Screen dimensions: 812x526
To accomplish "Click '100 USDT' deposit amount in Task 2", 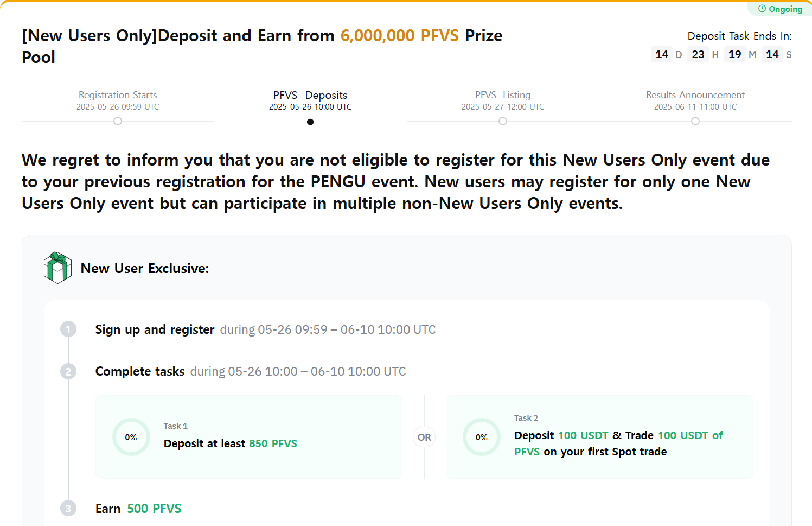I will coord(583,435).
